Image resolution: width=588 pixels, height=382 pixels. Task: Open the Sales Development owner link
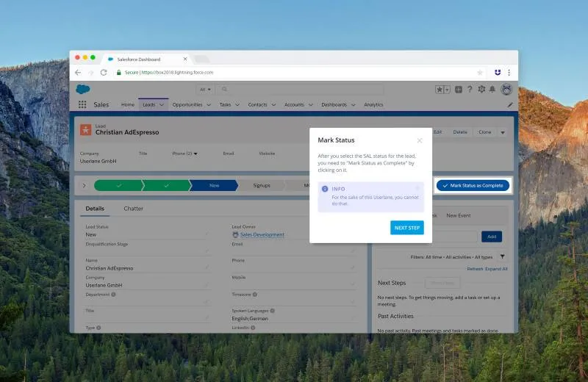click(262, 234)
